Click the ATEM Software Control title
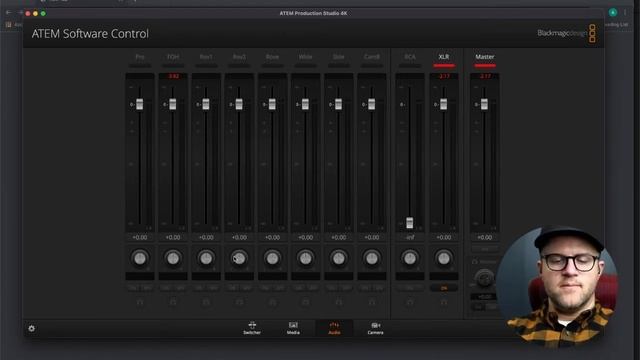The image size is (640, 360). pyautogui.click(x=90, y=33)
